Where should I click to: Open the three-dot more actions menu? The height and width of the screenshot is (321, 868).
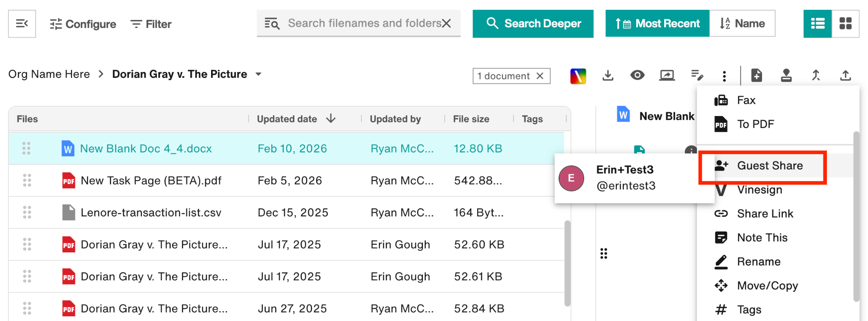coord(724,76)
